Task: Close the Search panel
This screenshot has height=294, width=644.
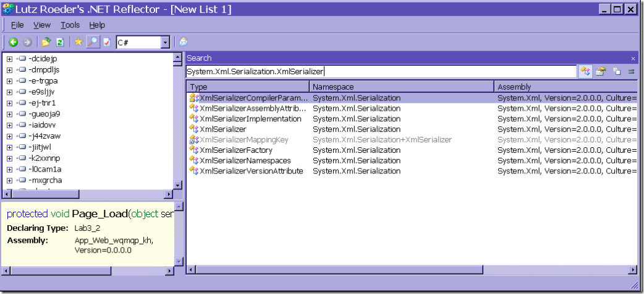Action: pyautogui.click(x=633, y=58)
